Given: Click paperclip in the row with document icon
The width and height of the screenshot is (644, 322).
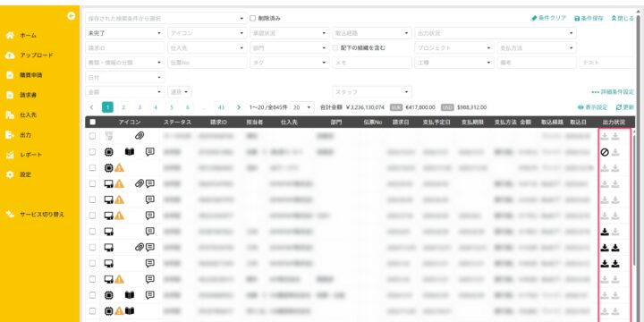Looking at the screenshot, I should (140, 136).
